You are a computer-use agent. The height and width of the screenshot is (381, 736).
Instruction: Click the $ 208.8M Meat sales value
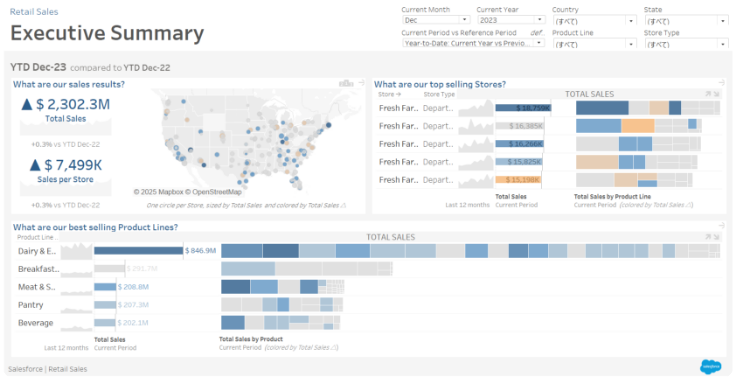coord(133,287)
